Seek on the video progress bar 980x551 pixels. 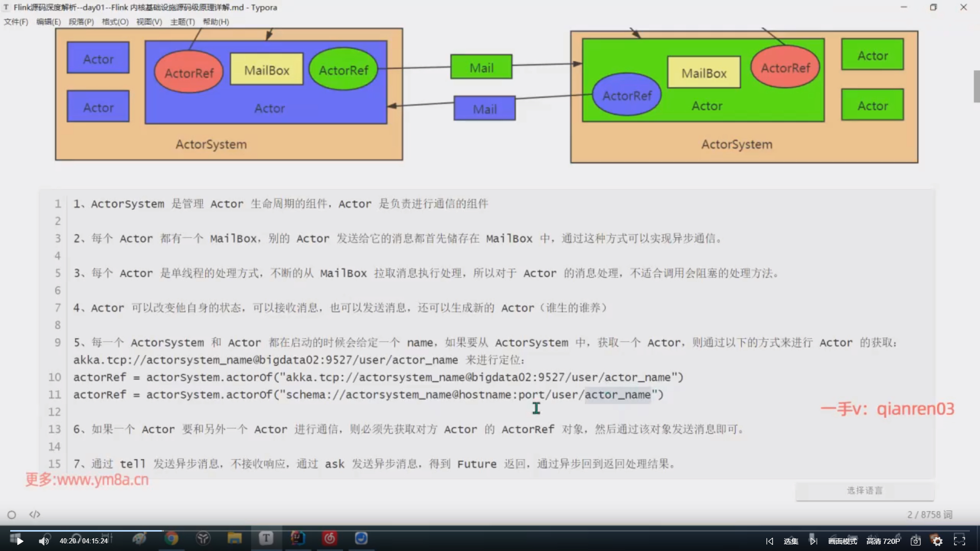[x=490, y=531]
